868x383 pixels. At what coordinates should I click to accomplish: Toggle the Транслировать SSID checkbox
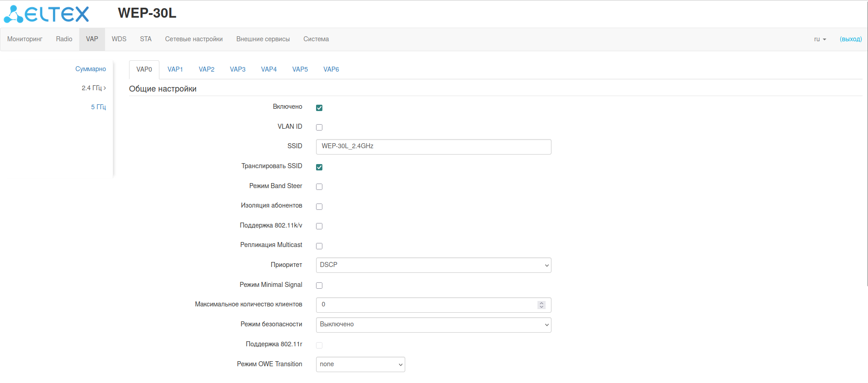(x=319, y=167)
